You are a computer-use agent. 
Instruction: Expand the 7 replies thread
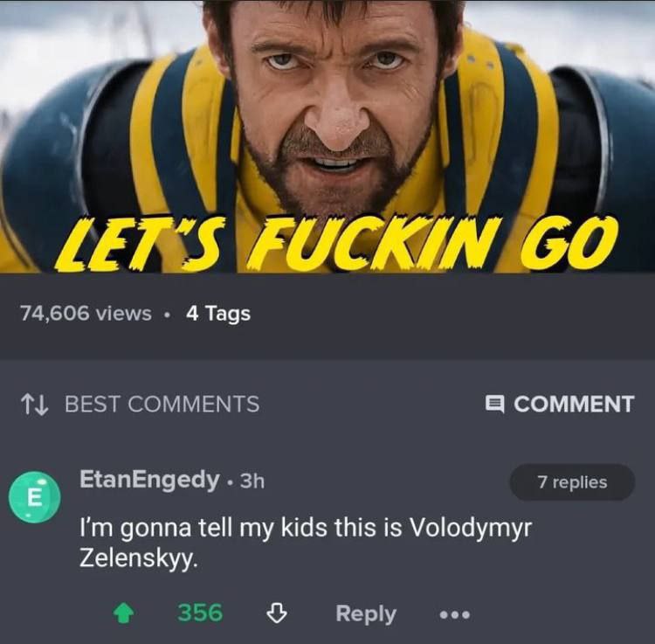(572, 481)
